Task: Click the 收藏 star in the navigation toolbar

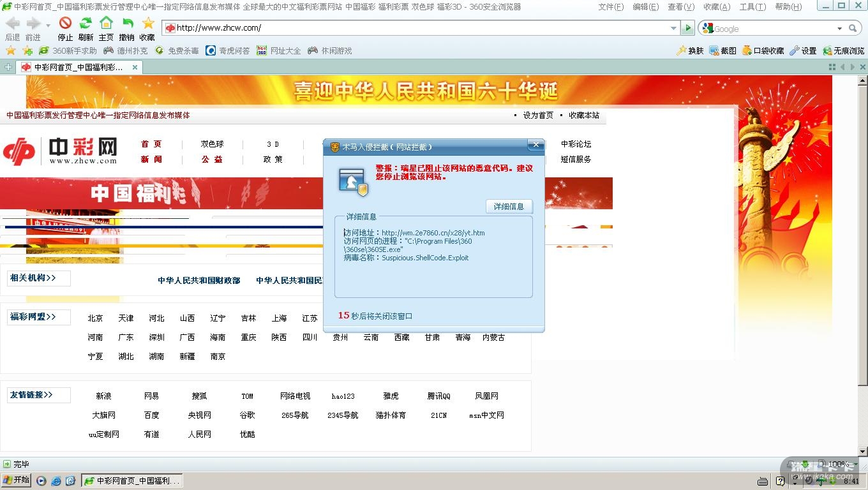Action: point(147,24)
